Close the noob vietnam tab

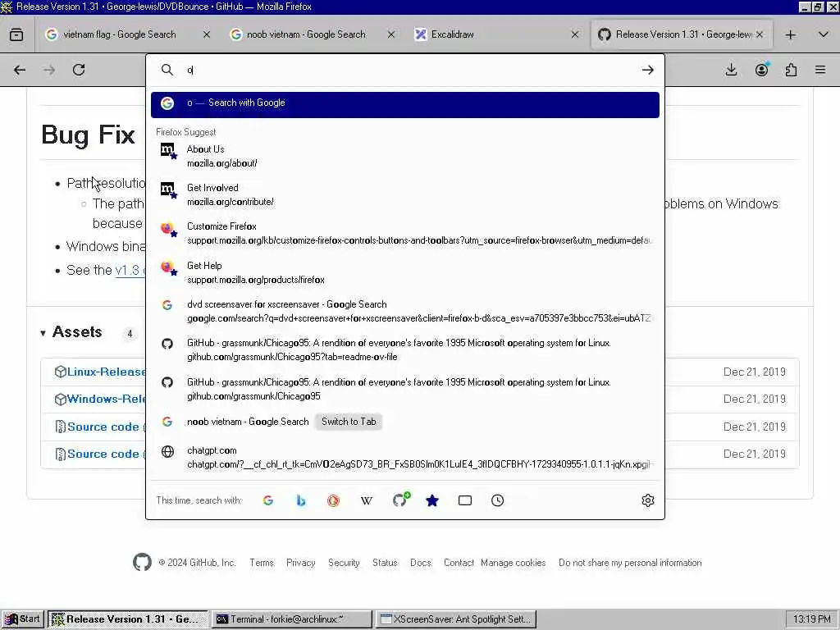(x=391, y=34)
